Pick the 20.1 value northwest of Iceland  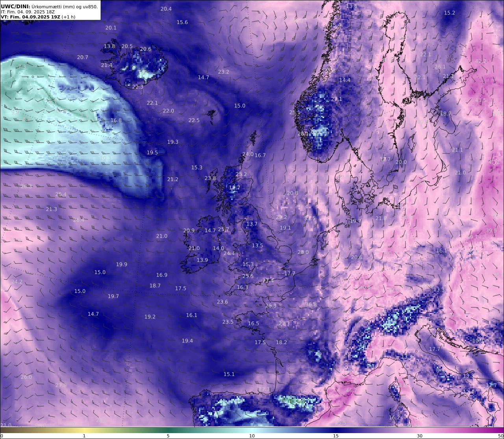pos(111,28)
